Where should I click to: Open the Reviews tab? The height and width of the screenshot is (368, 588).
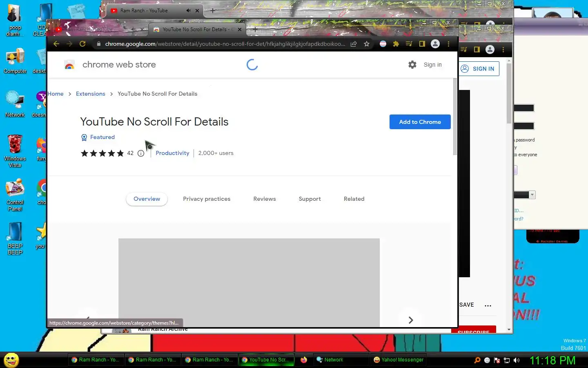tap(265, 199)
